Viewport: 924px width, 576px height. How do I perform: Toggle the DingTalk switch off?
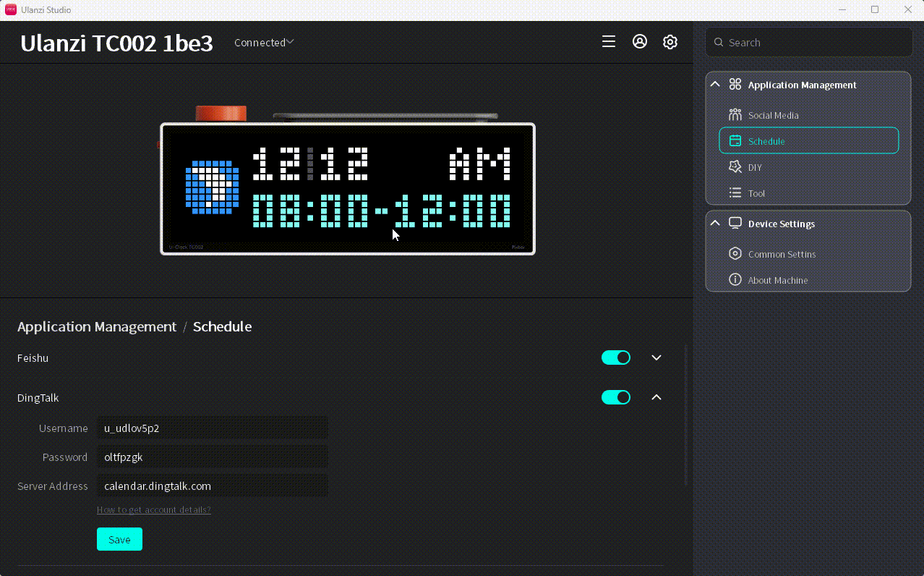point(616,397)
